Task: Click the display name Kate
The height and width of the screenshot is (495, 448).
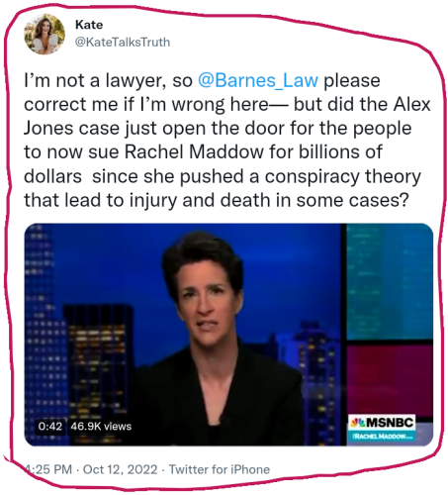Action: tap(89, 25)
